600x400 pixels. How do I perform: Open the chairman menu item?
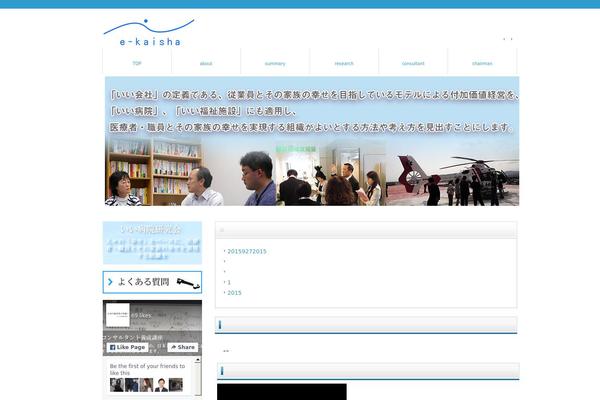482,63
